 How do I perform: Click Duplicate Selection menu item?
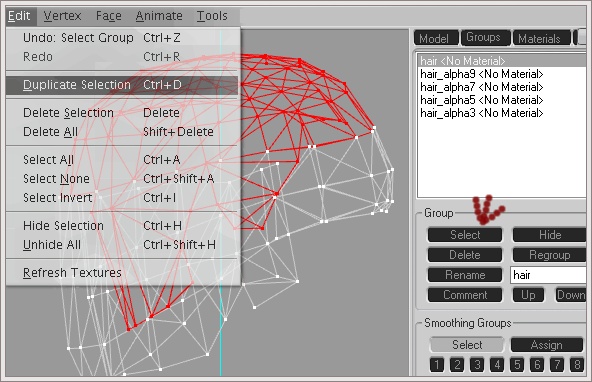[122, 85]
